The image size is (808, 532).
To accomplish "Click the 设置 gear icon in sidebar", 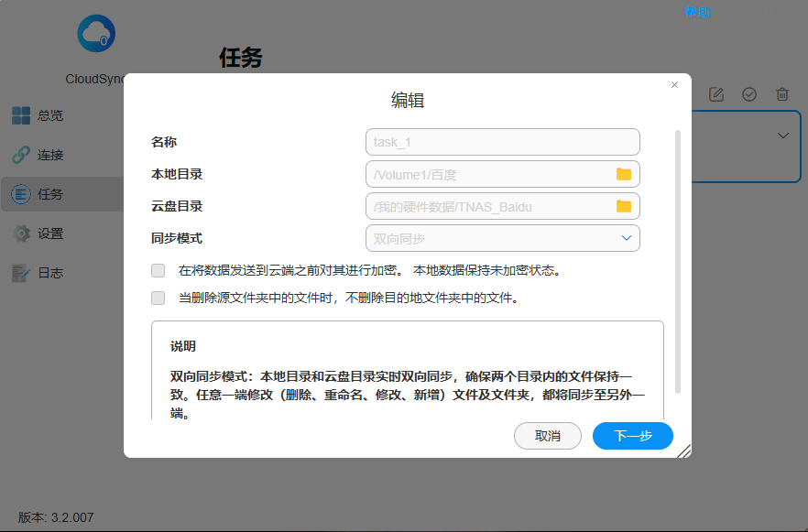I will click(21, 233).
